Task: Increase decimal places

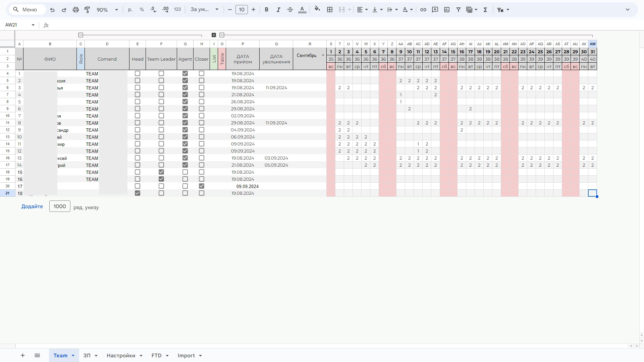Action: (x=165, y=10)
